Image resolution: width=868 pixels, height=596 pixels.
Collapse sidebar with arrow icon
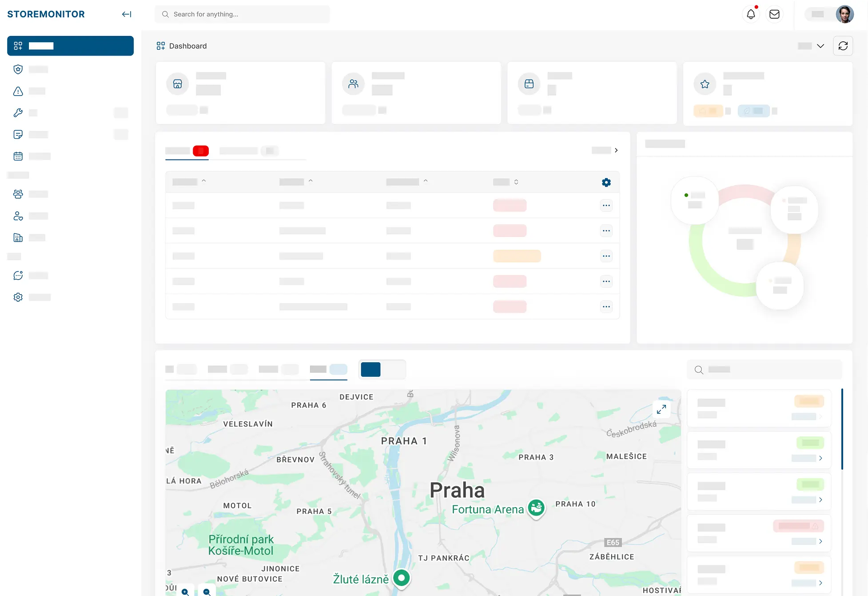[126, 14]
